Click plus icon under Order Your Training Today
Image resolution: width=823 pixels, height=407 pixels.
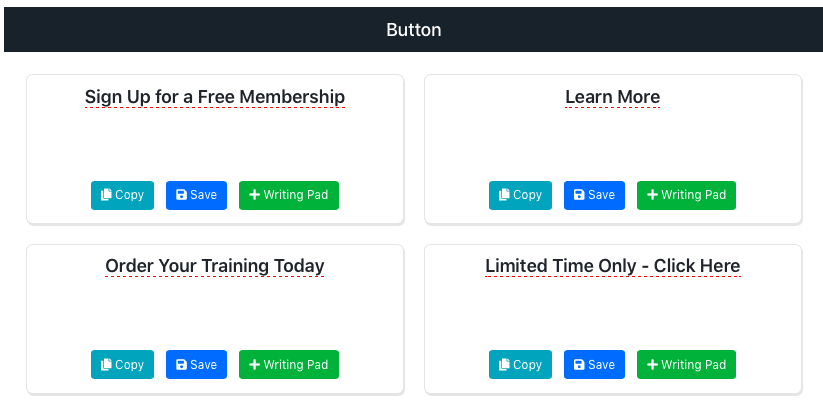(255, 364)
